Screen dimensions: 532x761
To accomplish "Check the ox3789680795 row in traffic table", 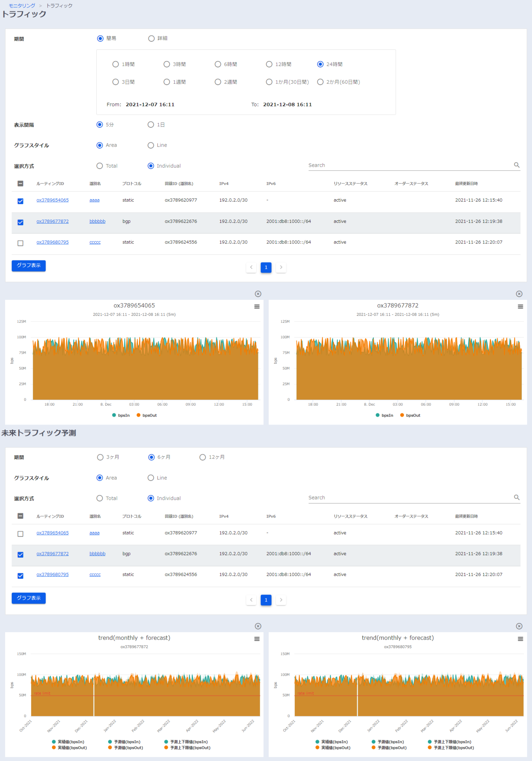I will (x=20, y=243).
